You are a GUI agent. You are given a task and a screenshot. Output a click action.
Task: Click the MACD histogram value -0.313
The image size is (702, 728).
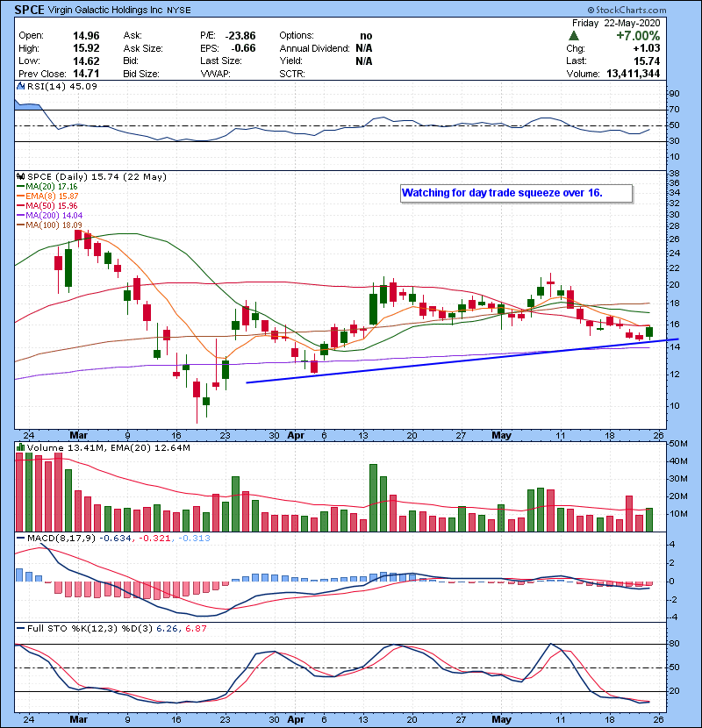click(194, 539)
